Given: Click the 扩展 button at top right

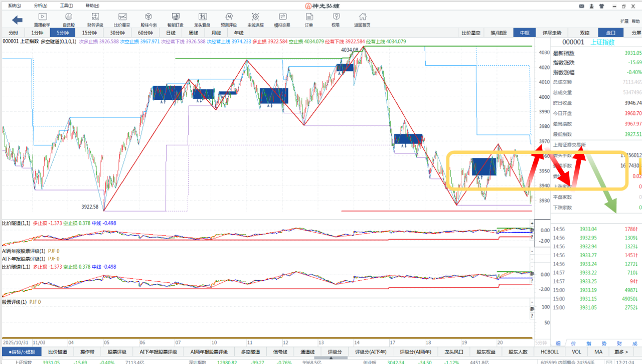Looking at the screenshot, I should [x=624, y=21].
